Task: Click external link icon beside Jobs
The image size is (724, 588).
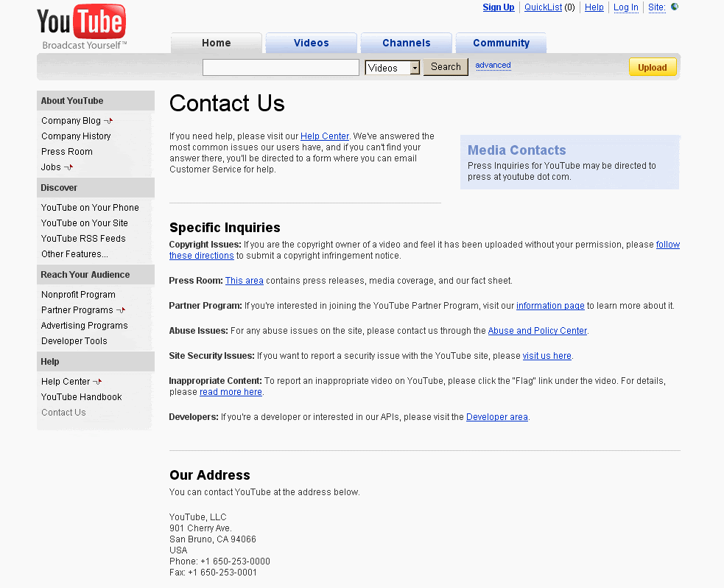Action: pos(68,167)
